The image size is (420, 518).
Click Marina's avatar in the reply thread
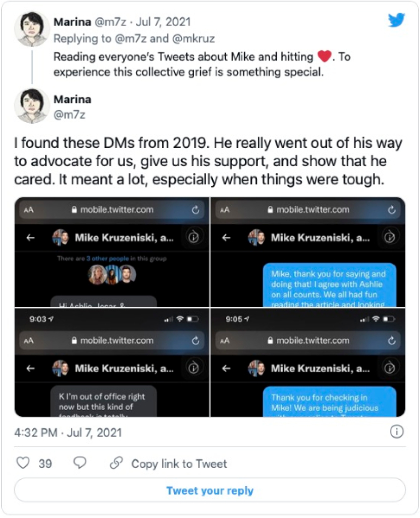pos(32,28)
